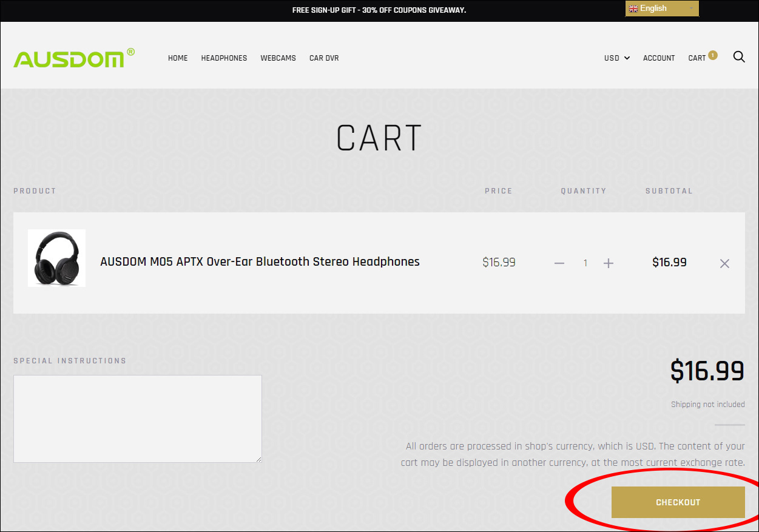Viewport: 759px width, 532px height.
Task: Open the Account link
Action: [x=659, y=58]
